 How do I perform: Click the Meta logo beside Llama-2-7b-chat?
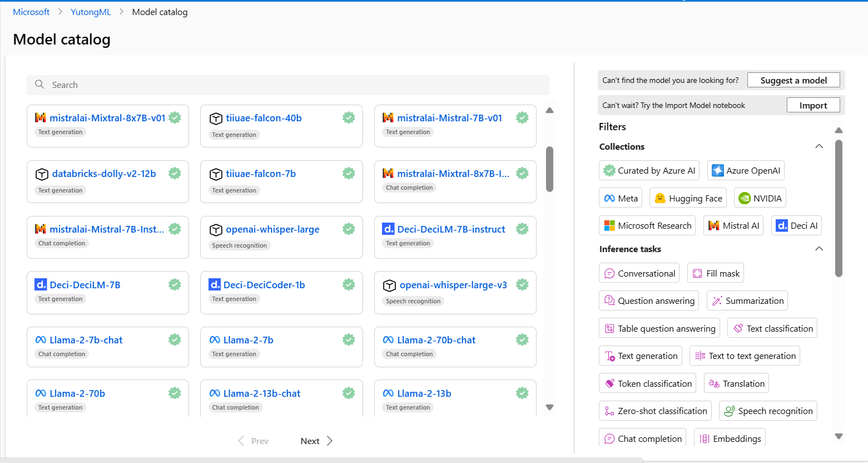[x=41, y=340]
